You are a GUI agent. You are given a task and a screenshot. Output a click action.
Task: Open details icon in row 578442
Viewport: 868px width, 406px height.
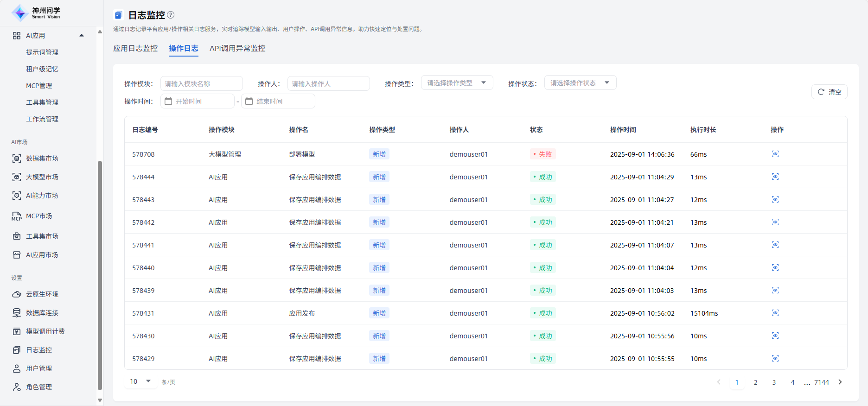775,222
